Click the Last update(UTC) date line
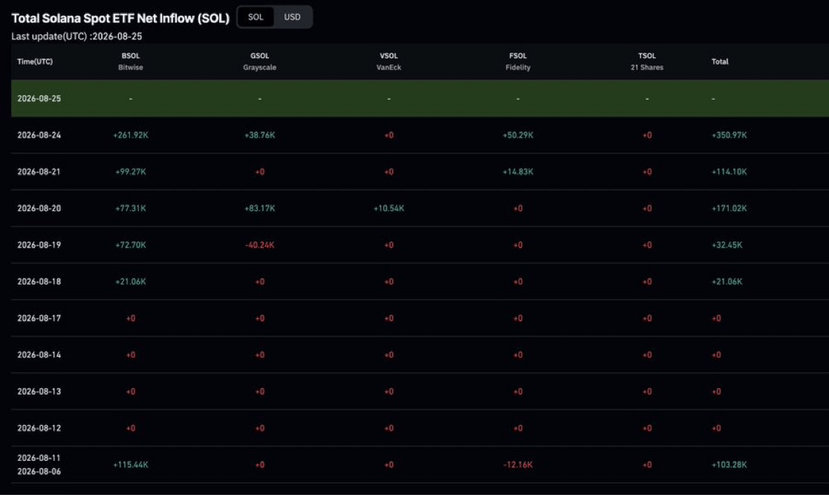This screenshot has width=829, height=495. click(x=77, y=36)
